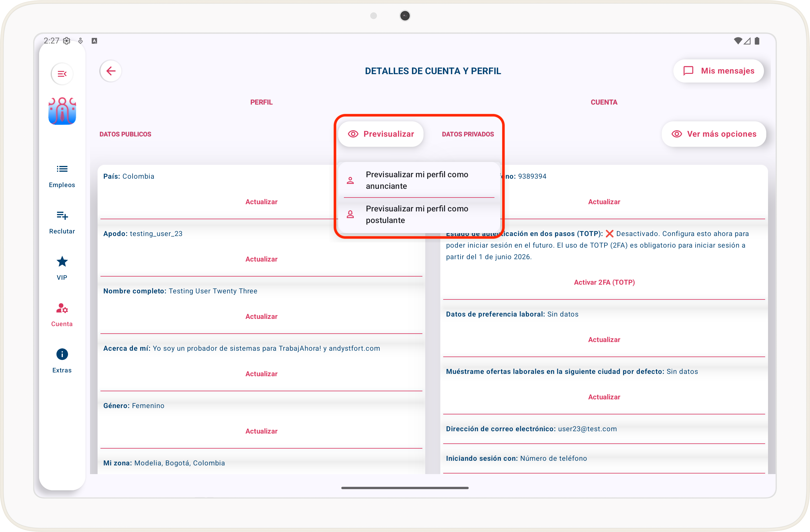
Task: Choose Previsualizar mi perfil como anunciante
Action: [x=417, y=180]
